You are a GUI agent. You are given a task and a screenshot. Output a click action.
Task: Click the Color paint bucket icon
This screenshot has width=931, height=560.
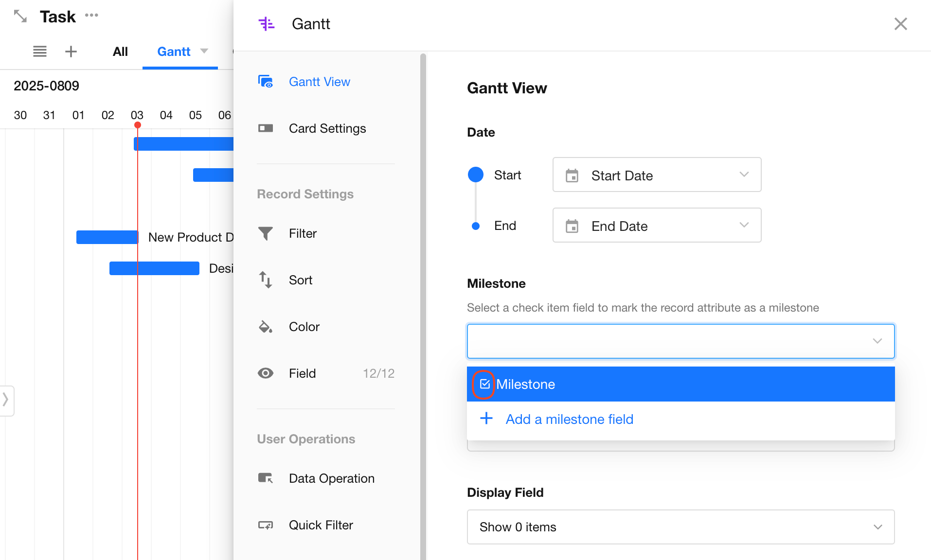click(x=266, y=327)
